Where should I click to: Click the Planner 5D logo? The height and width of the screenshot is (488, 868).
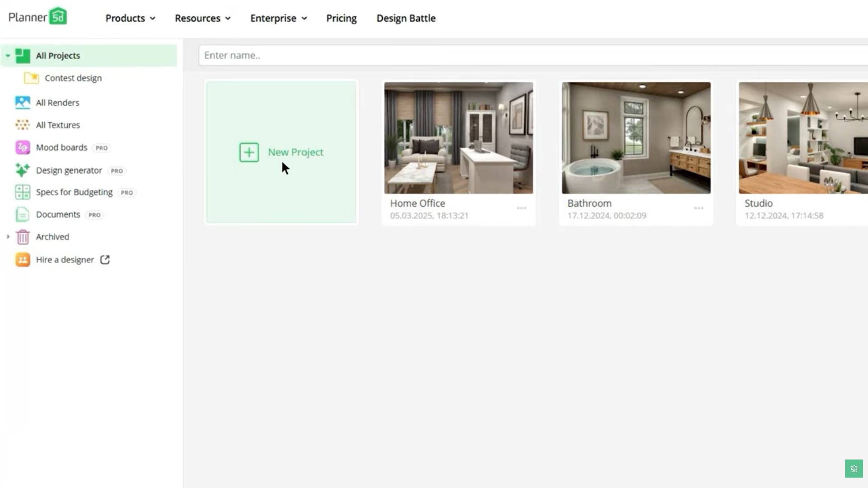point(38,16)
